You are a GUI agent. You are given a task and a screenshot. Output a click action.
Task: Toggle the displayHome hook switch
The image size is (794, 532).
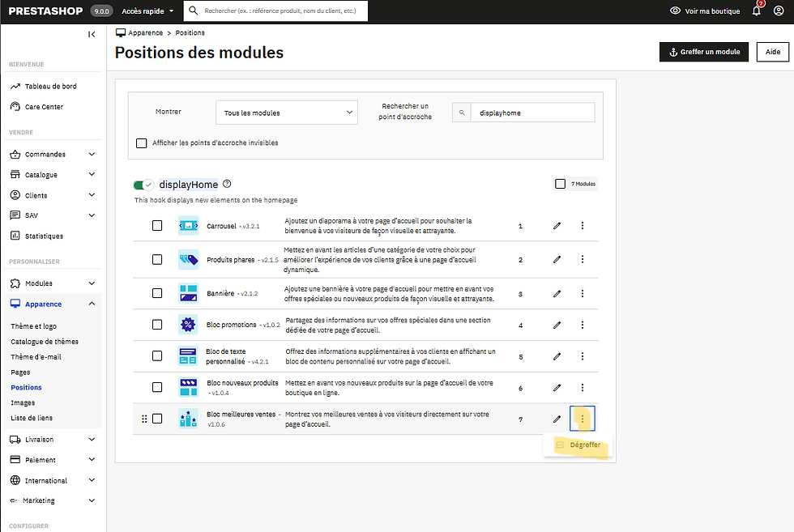pos(143,185)
